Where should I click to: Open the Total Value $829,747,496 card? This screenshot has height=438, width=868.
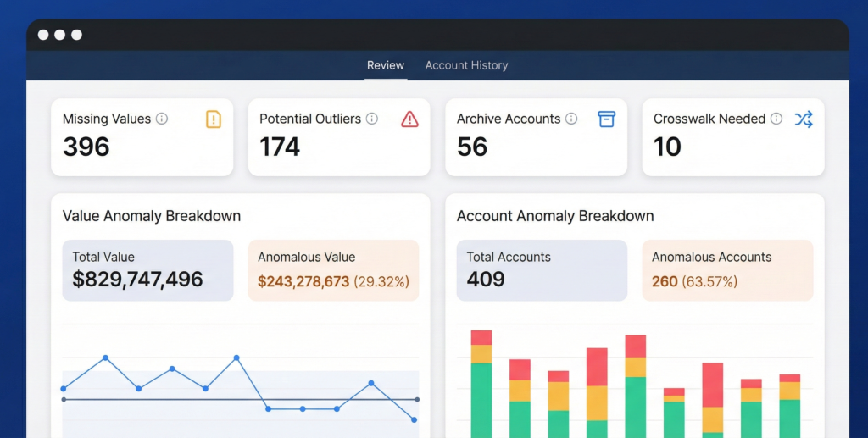click(147, 270)
